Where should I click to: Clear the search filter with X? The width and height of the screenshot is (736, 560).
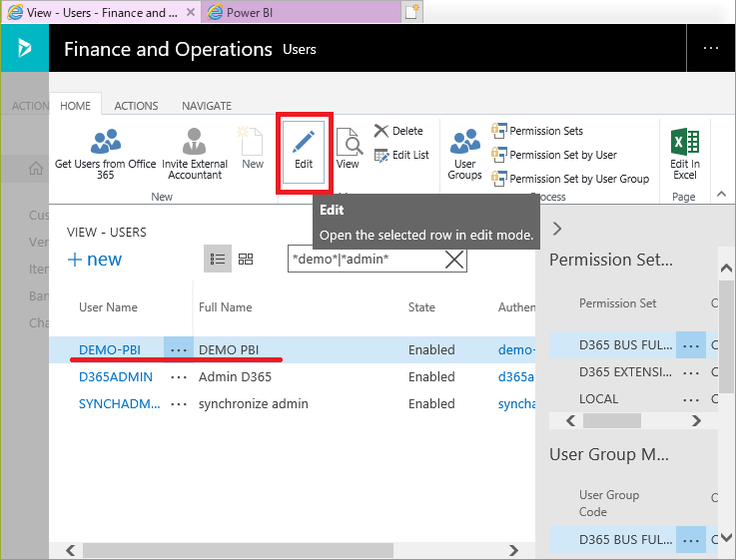point(454,259)
